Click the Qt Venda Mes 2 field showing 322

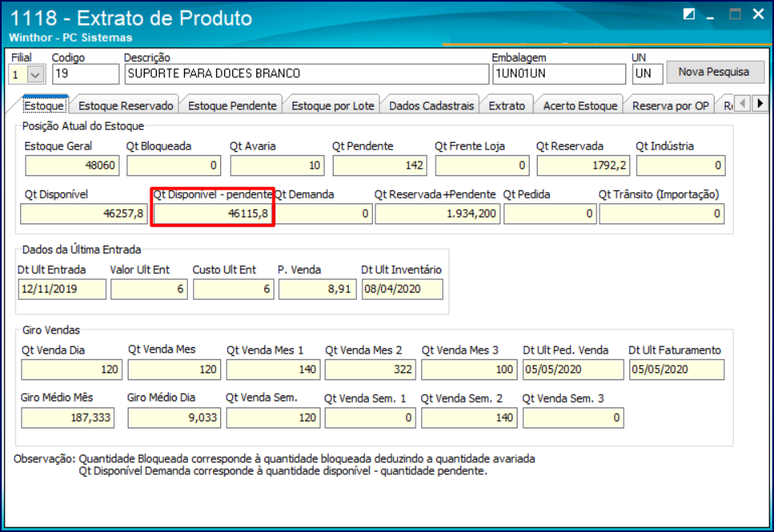coord(371,370)
